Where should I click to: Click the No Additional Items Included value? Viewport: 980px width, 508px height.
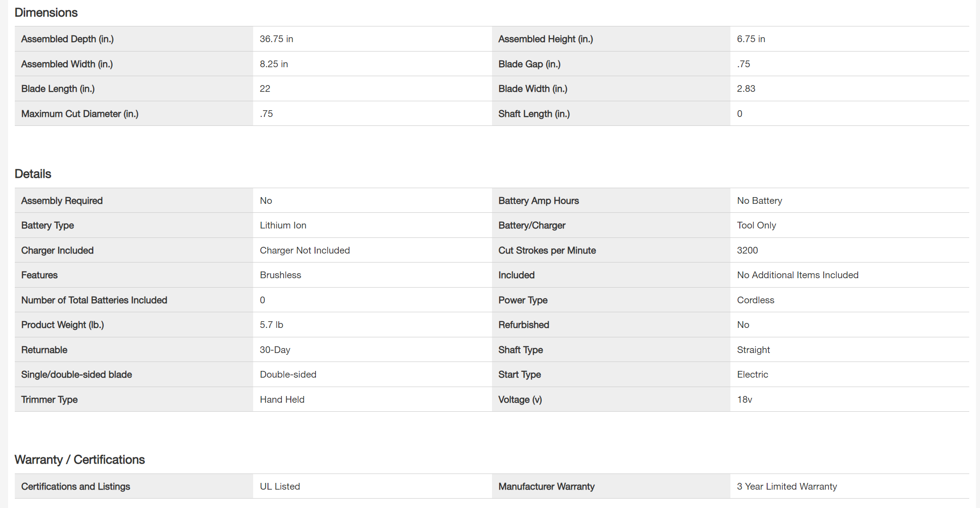coord(798,275)
